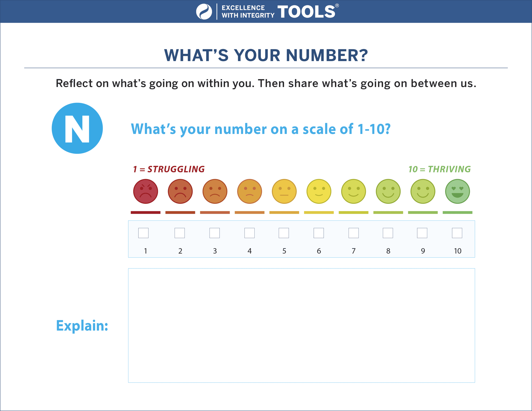Screen dimensions: 532x411
Task: Click inside the Explain text box
Action: [301, 325]
